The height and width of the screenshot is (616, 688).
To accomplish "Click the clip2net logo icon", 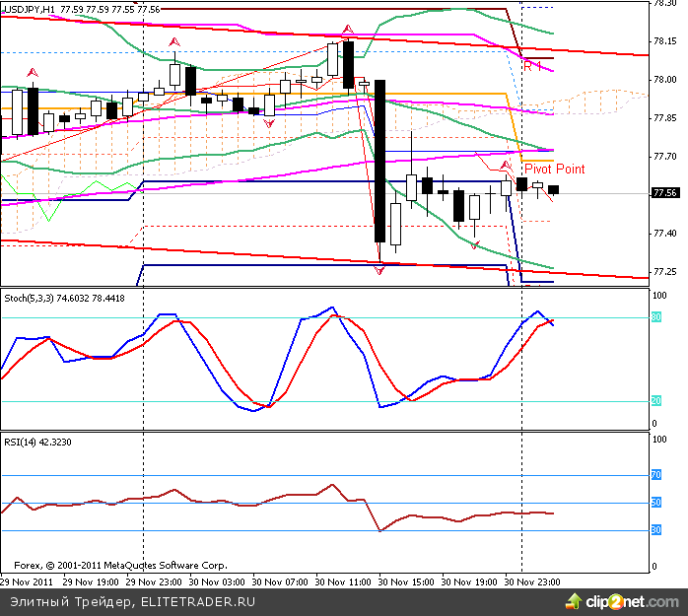I will 593,600.
